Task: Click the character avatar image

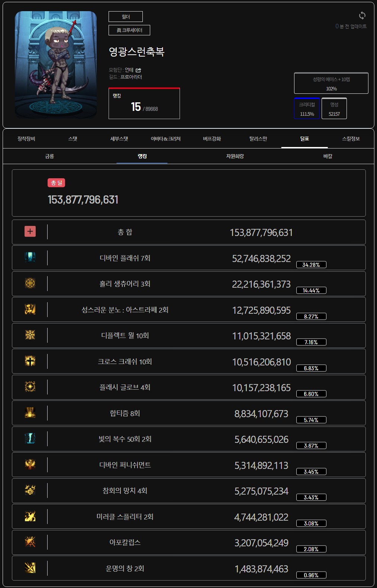Action: click(x=56, y=65)
